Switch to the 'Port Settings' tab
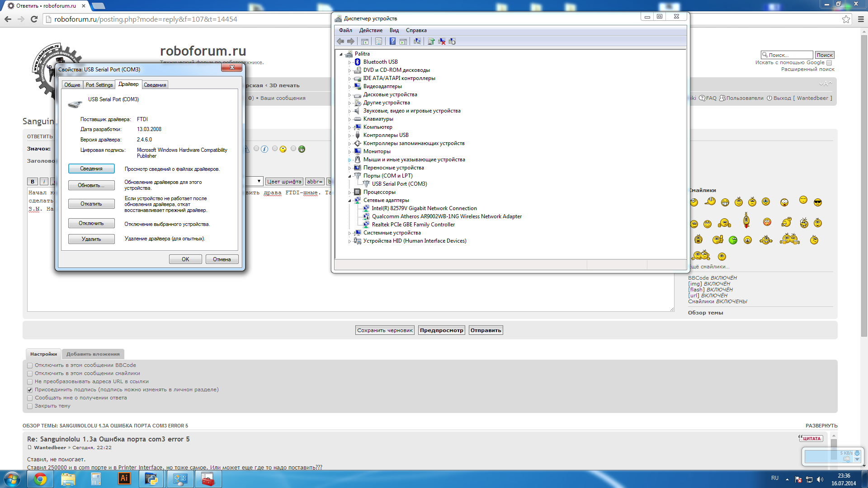 pyautogui.click(x=99, y=85)
